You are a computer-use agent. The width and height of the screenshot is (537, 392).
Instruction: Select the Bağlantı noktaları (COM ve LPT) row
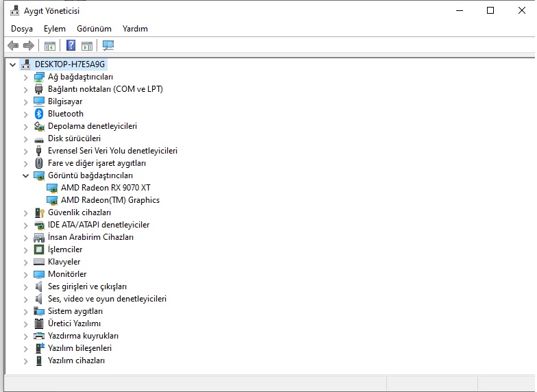(105, 89)
